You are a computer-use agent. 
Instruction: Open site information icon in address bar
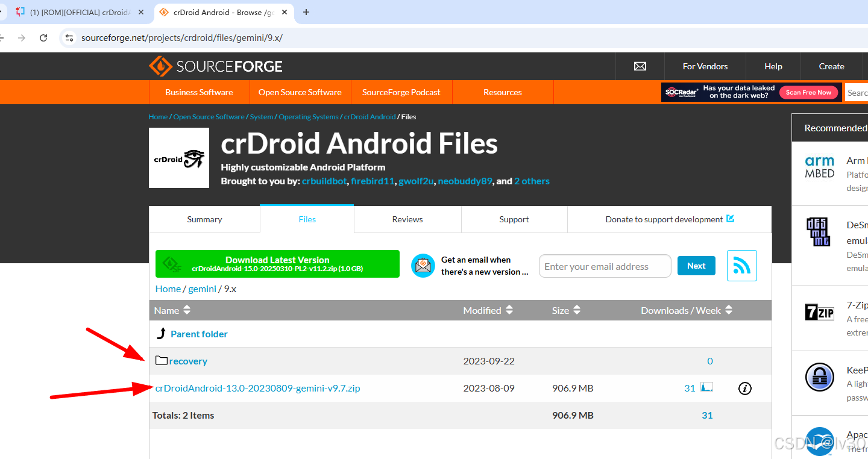69,37
